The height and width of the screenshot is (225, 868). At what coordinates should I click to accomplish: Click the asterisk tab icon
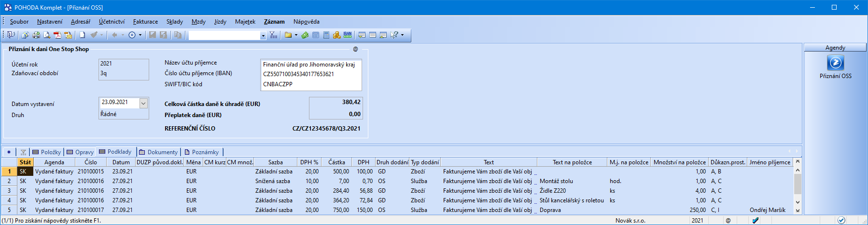point(9,152)
